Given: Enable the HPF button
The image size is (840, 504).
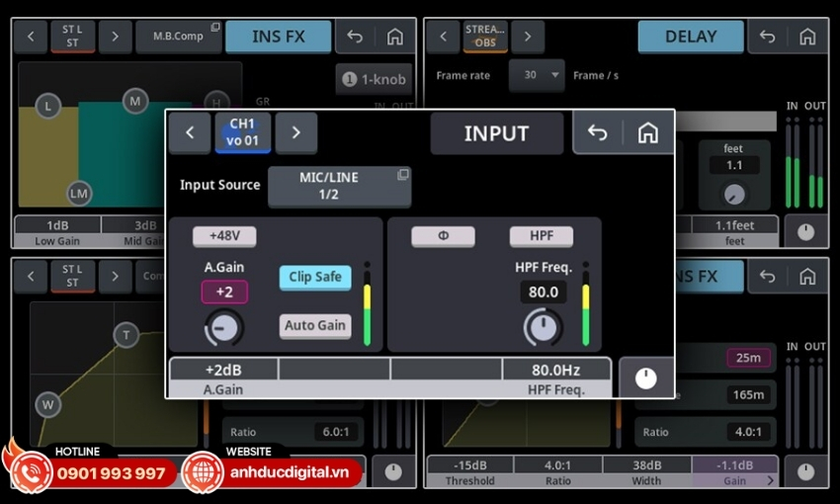Looking at the screenshot, I should point(542,236).
